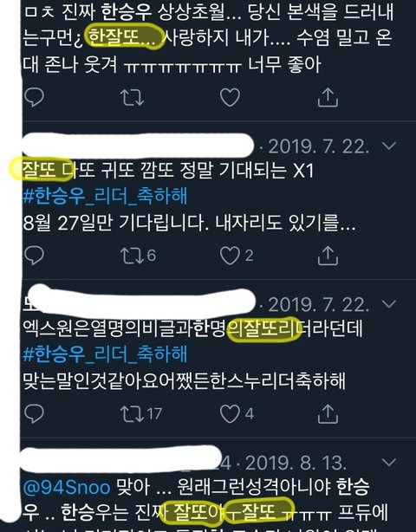Screen dimensions: 416x532
Task: Retweet the tweet with 17 retweets
Action: point(140,413)
